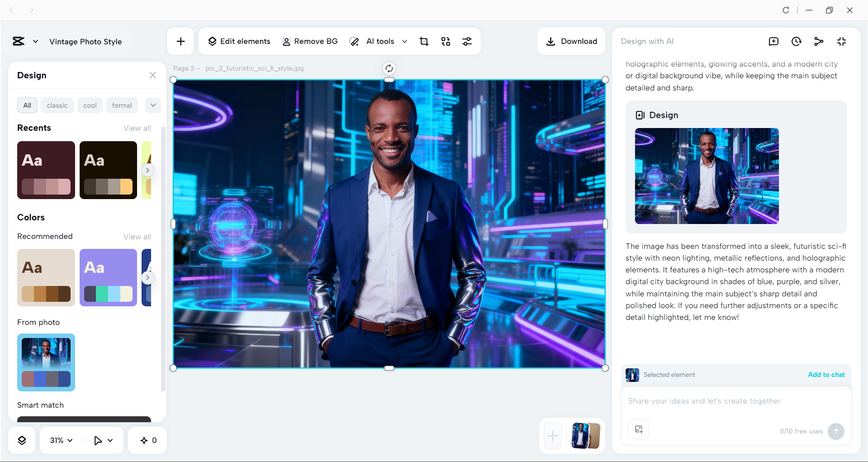This screenshot has width=868, height=462.
Task: Apply the purple recommended color theme
Action: coord(108,277)
